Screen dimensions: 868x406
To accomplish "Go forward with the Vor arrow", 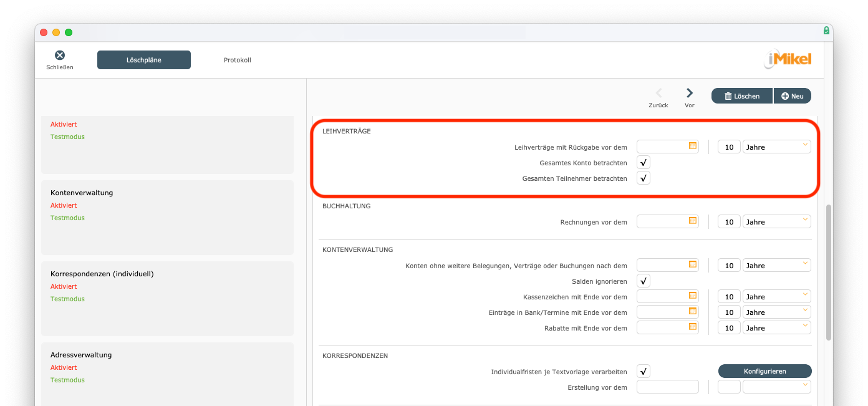I will [x=689, y=94].
